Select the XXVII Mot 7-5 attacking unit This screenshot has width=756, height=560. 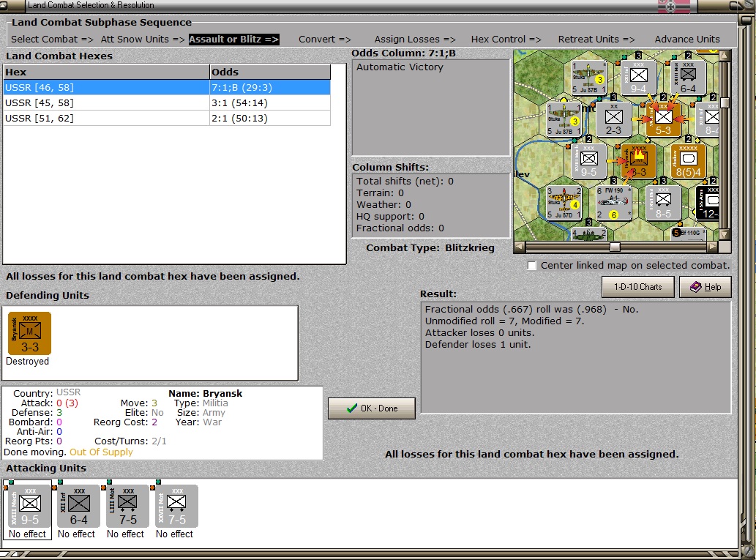(176, 506)
